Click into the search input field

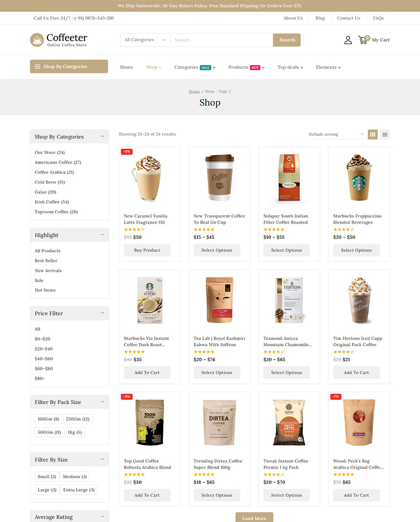pos(221,40)
